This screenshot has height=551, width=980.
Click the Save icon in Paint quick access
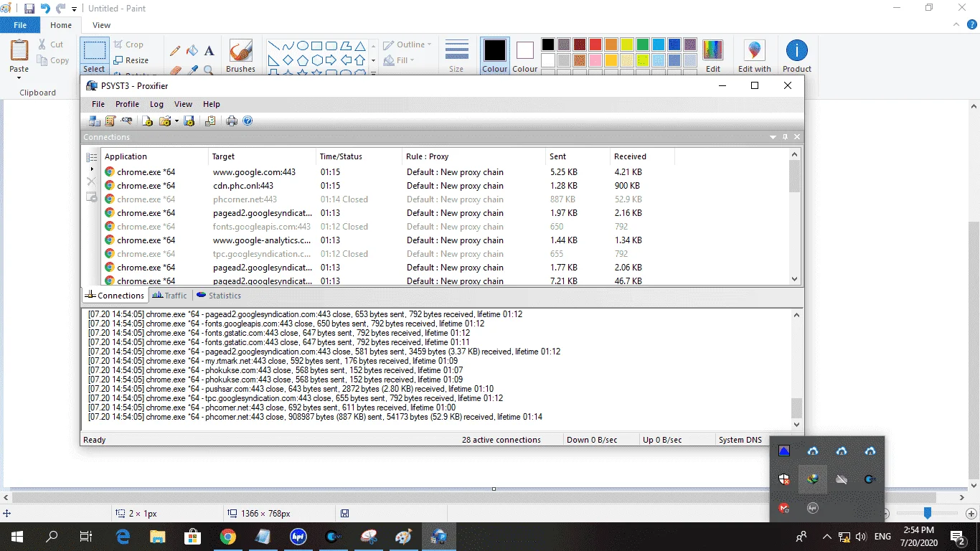click(29, 9)
